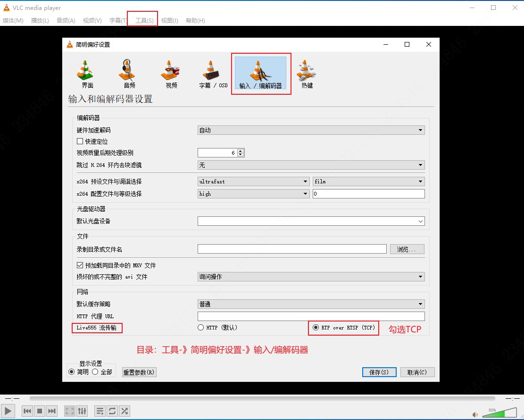Open the 默认缓存策略 dropdown
Screen dimensions: 524x420
[x=311, y=304]
